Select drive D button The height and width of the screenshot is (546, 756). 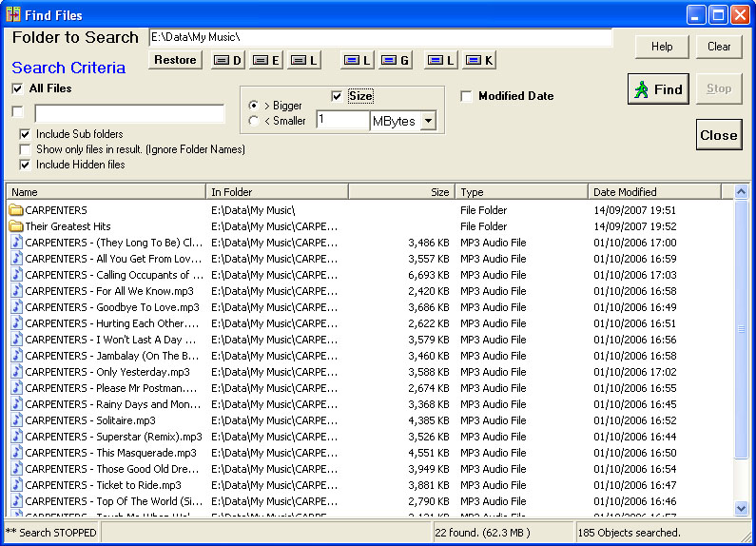coord(228,60)
